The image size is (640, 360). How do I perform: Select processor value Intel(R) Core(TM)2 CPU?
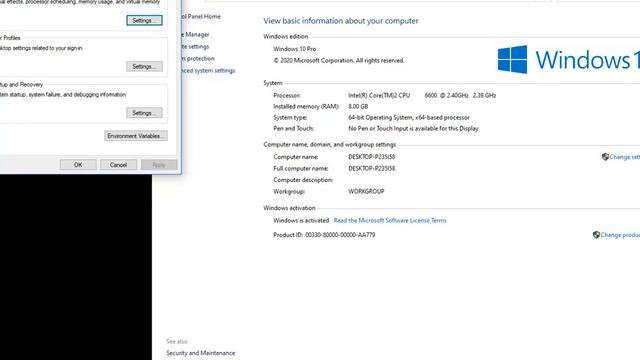(x=379, y=95)
